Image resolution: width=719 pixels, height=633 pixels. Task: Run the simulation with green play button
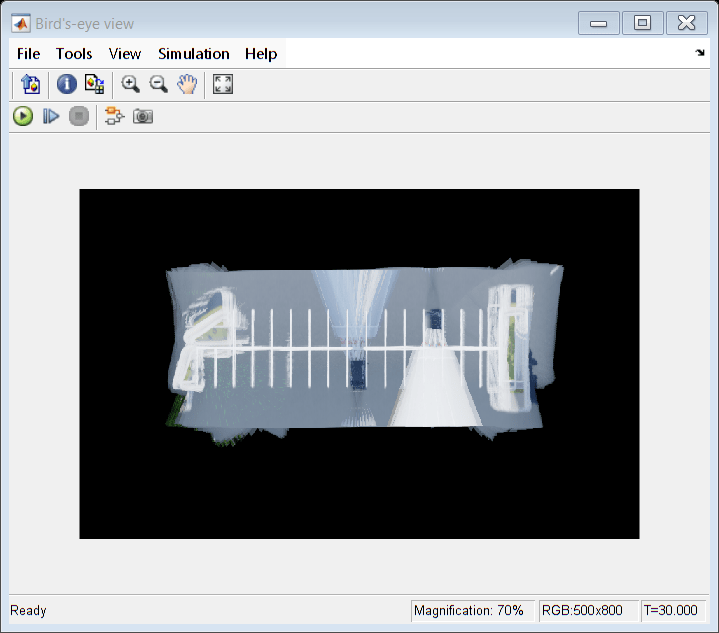tap(23, 117)
